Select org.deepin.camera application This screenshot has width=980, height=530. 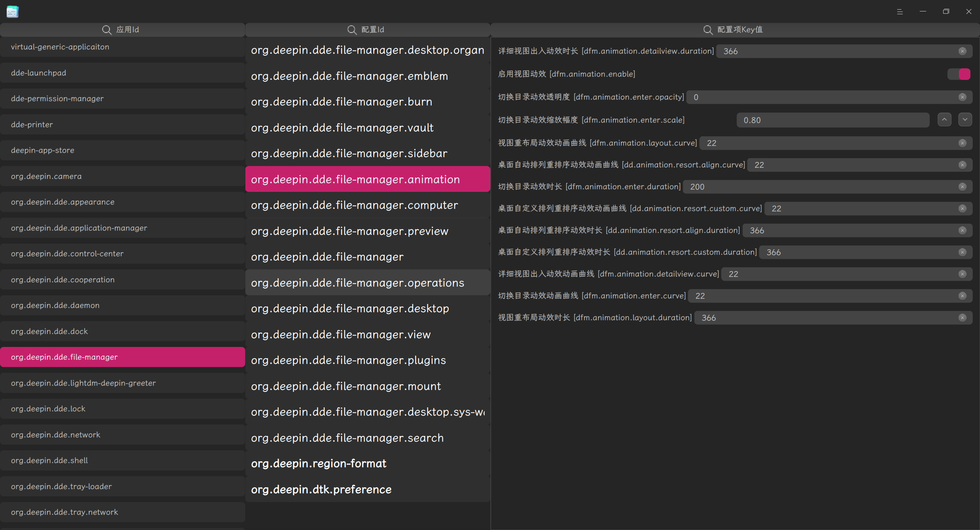click(x=122, y=176)
